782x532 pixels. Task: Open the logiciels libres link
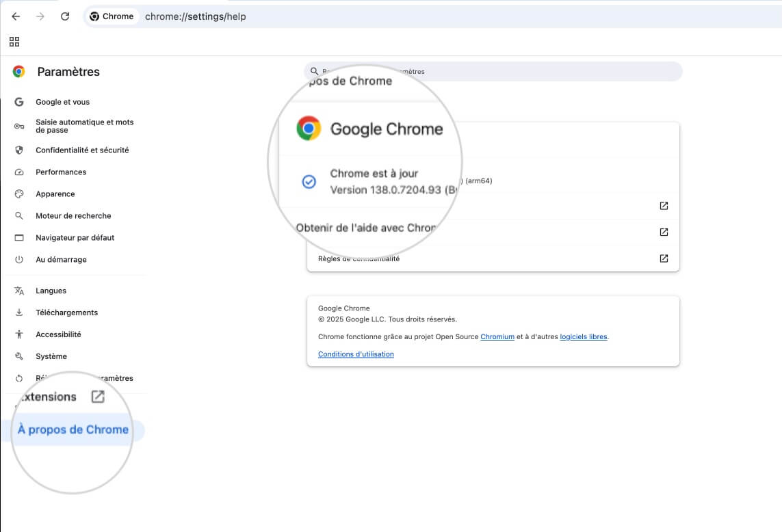tap(584, 337)
